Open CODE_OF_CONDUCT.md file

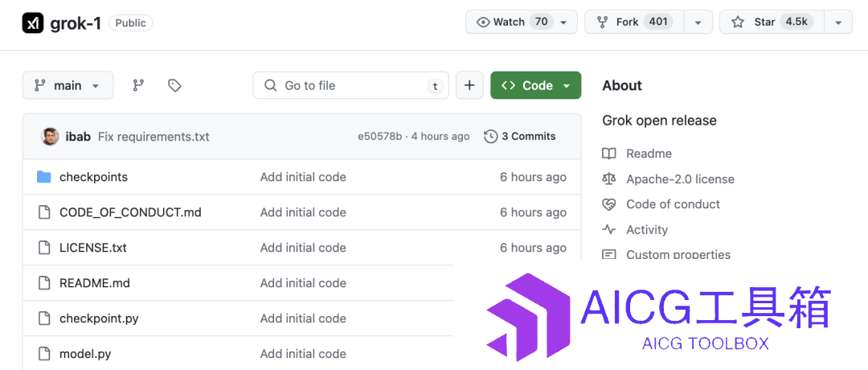pos(130,212)
